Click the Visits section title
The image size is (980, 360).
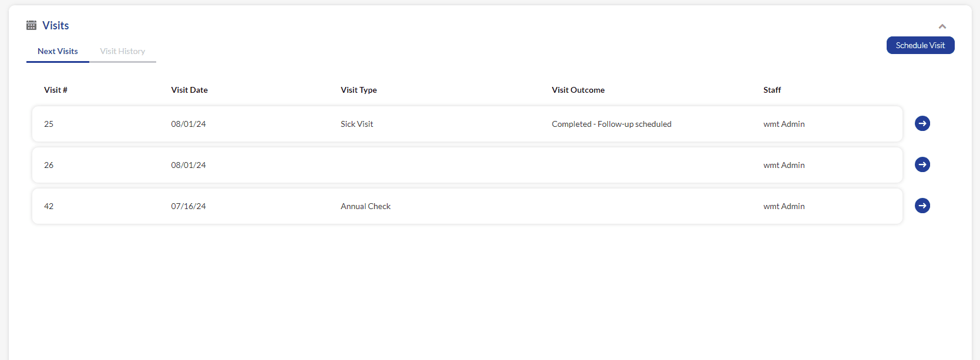[x=55, y=25]
